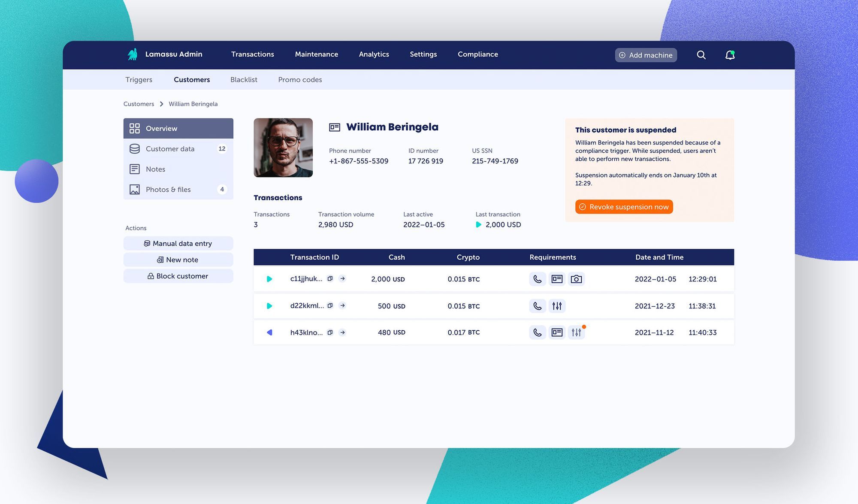858x504 pixels.
Task: Open the Promo codes tab
Action: pos(300,79)
